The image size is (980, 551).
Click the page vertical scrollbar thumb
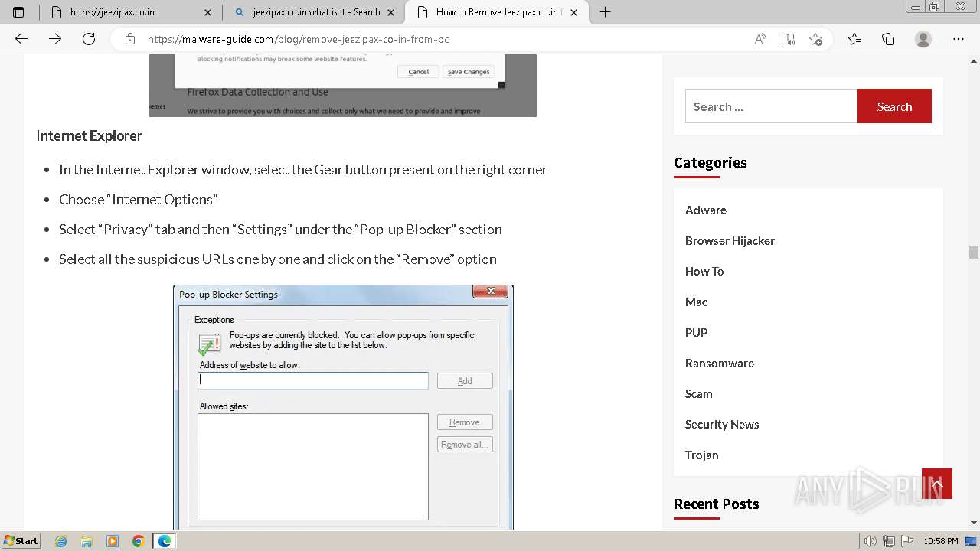(x=973, y=253)
